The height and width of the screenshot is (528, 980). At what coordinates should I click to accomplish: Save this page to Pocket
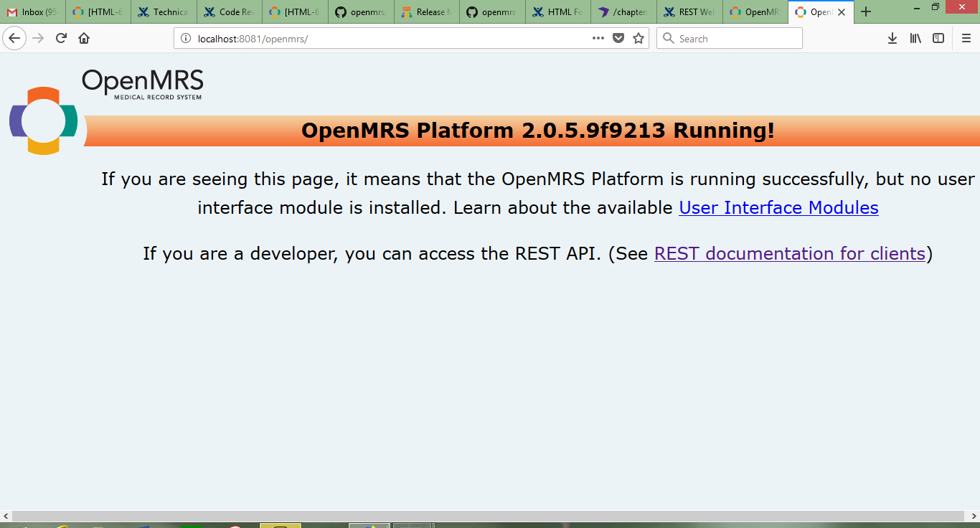(x=618, y=38)
